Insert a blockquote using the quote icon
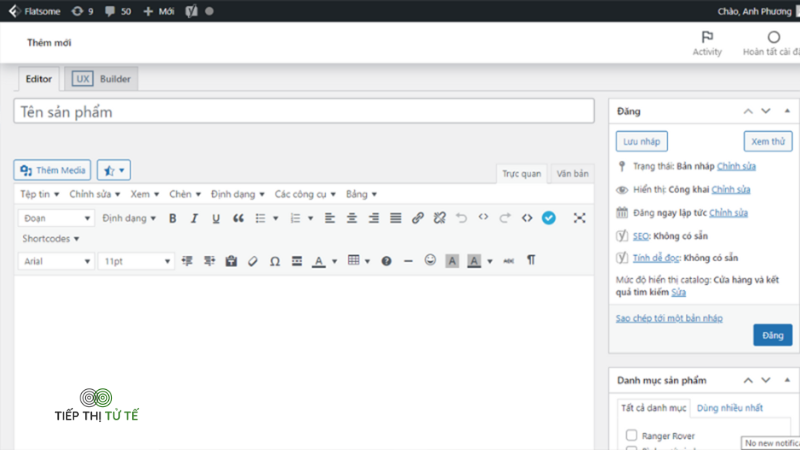The height and width of the screenshot is (450, 800). 238,218
